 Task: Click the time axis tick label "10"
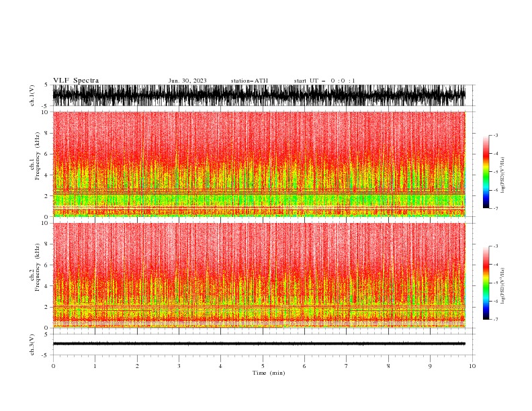472,366
